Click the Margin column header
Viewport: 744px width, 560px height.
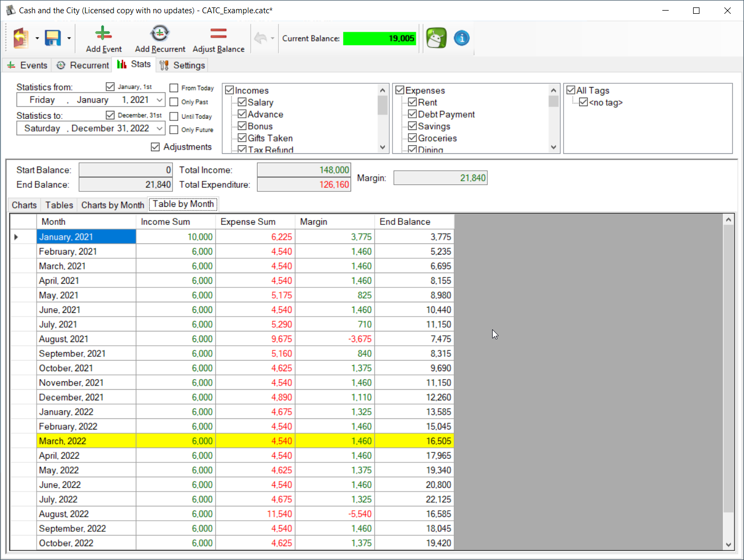tap(335, 222)
